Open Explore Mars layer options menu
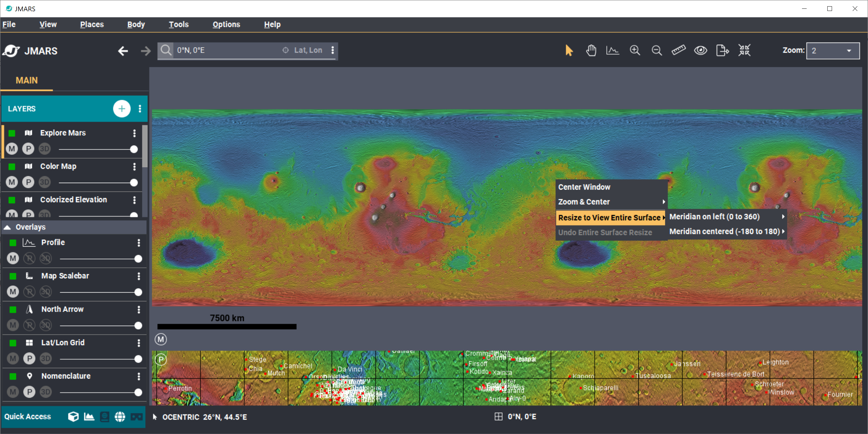This screenshot has height=434, width=868. (135, 133)
